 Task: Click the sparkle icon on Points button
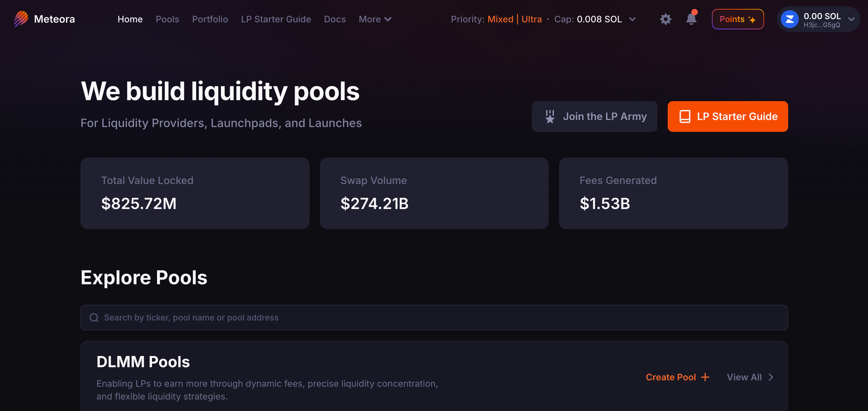point(752,20)
